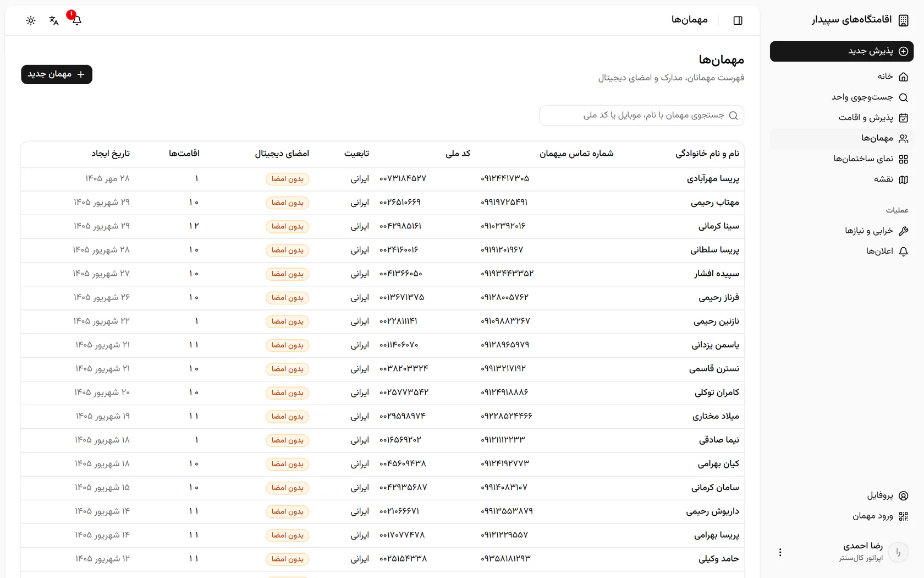The height and width of the screenshot is (578, 924).
Task: Click the home icon next to خانه
Action: [x=903, y=77]
